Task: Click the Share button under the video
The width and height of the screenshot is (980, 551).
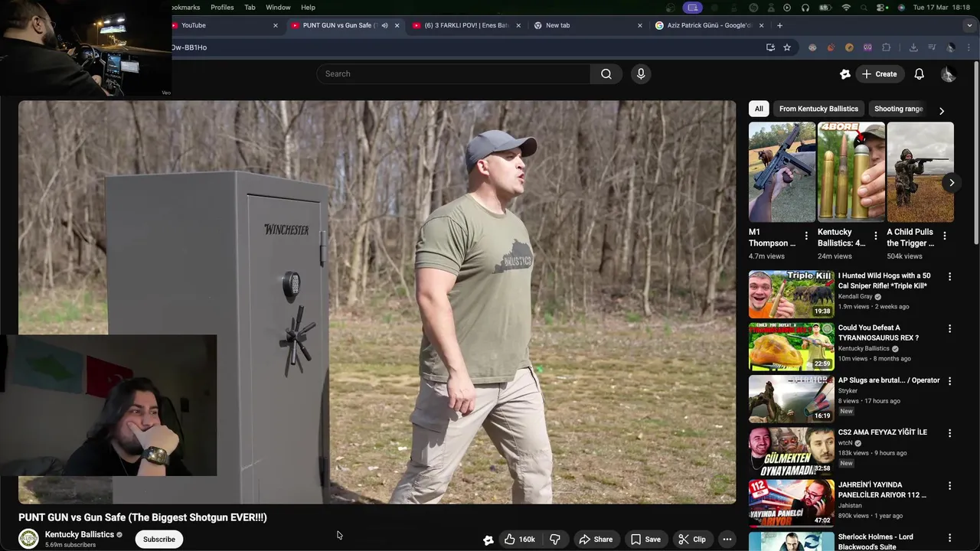Action: pos(596,540)
